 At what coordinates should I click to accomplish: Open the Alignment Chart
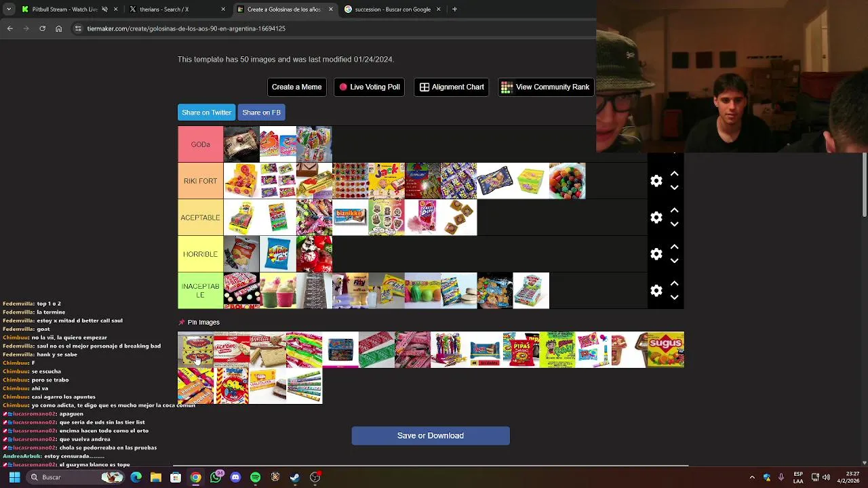[452, 87]
